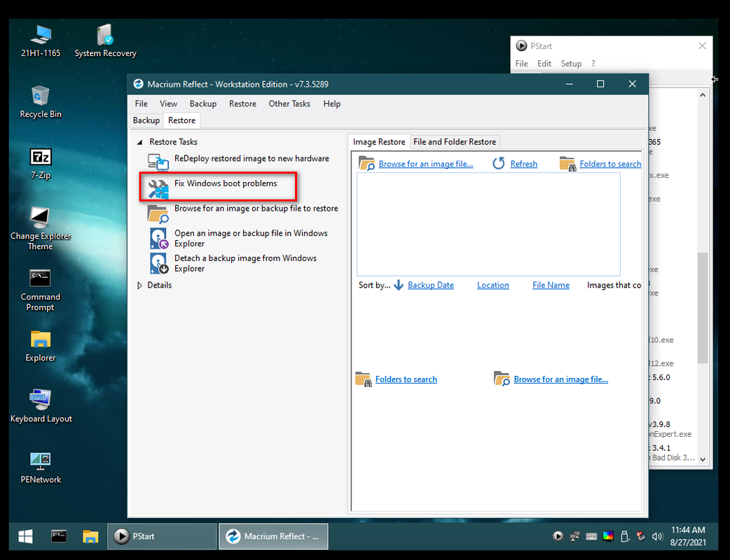Click PStart window scrollbar thumb
Image resolution: width=730 pixels, height=560 pixels.
coord(703,307)
